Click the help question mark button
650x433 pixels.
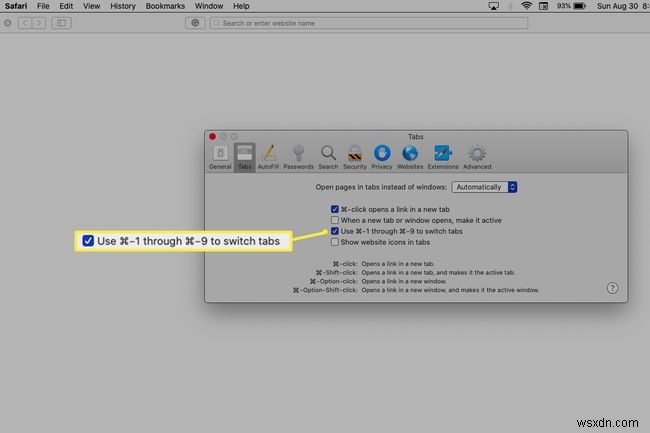[612, 288]
